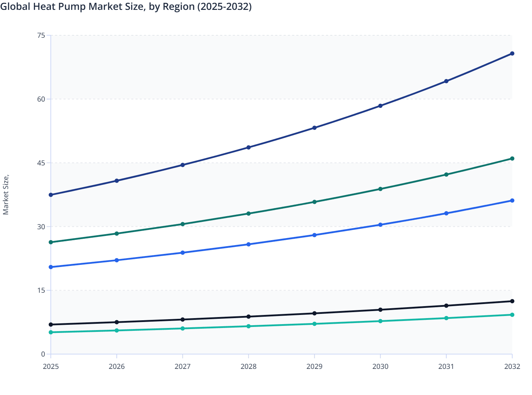The image size is (532, 395).
Task: Click the teal line's 2029 marker
Action: point(315,323)
